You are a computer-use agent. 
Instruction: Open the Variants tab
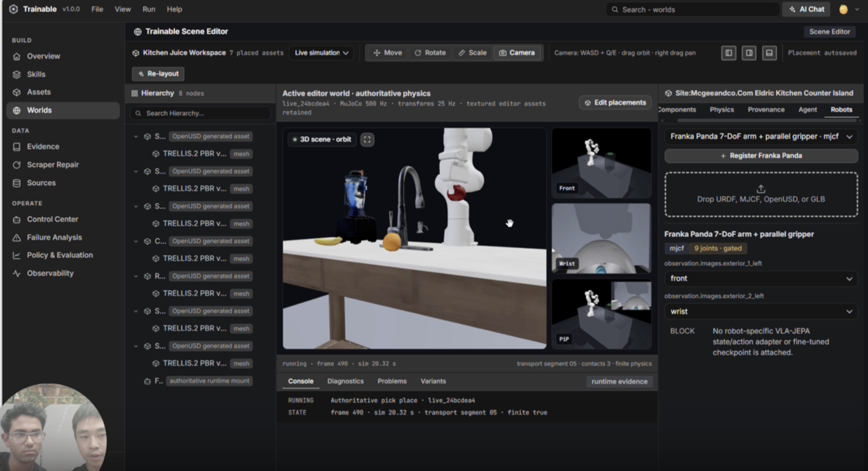pos(433,381)
